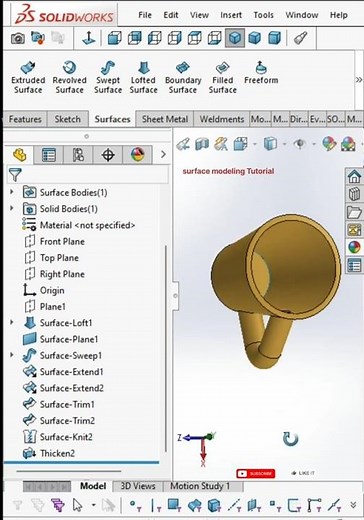Expand the Surface-Sweep1 feature
This screenshot has height=520, width=364.
(x=12, y=355)
